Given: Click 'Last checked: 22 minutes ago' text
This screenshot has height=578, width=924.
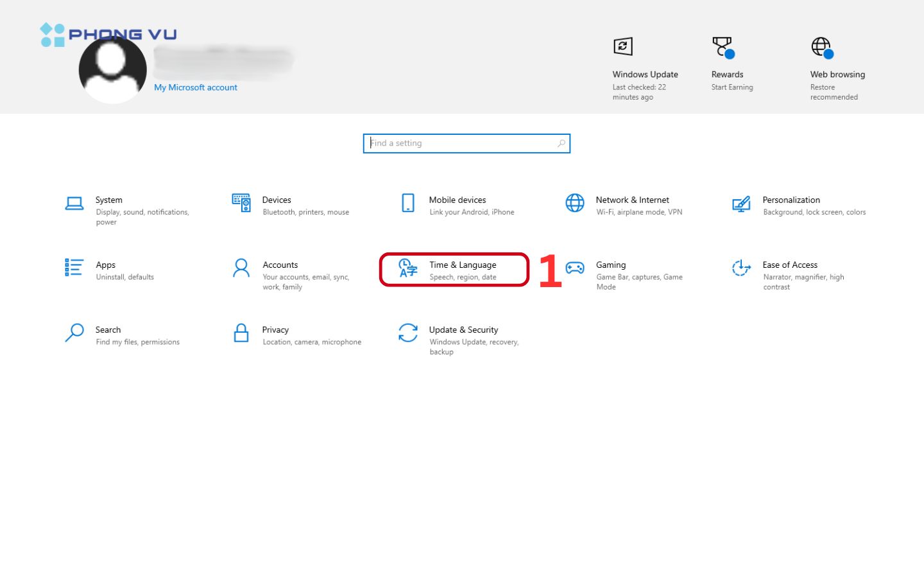Looking at the screenshot, I should click(639, 92).
